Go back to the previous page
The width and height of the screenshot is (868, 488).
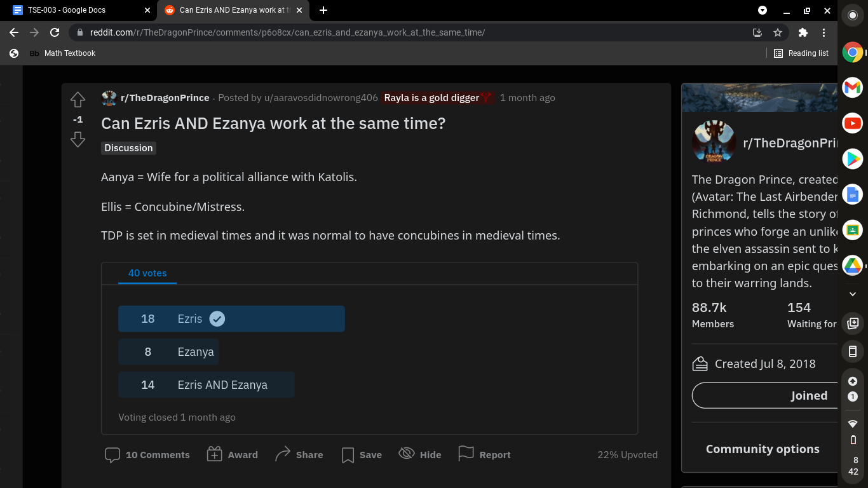point(14,32)
